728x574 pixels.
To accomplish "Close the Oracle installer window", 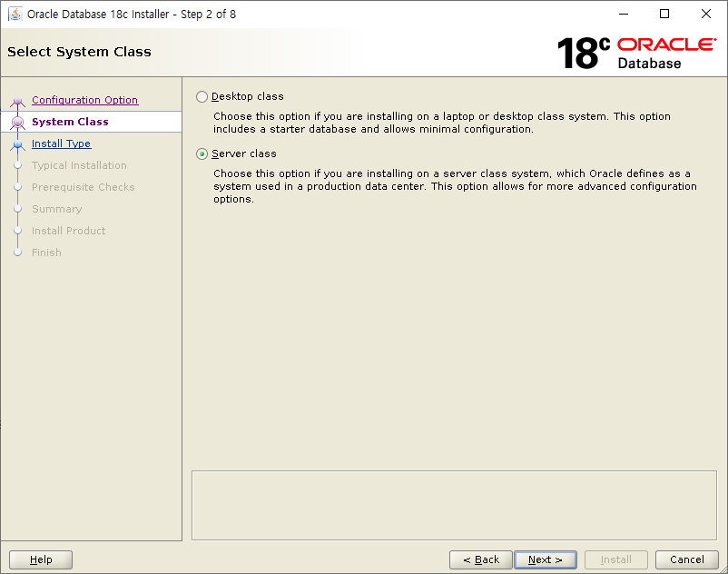I will pos(706,14).
